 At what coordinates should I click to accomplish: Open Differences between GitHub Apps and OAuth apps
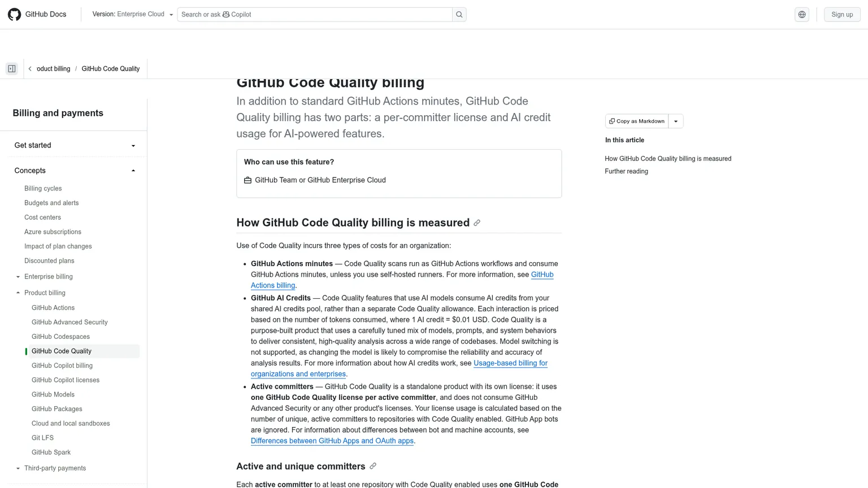(x=332, y=441)
